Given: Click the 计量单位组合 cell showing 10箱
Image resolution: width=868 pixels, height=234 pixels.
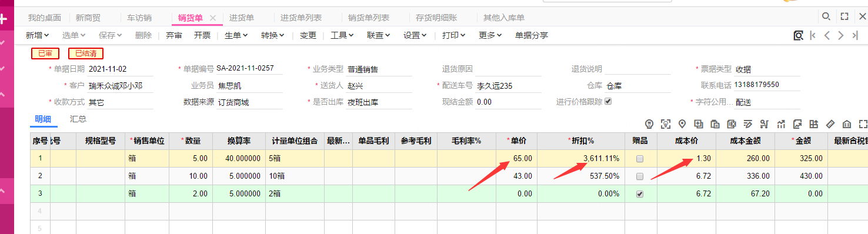Looking at the screenshot, I should coord(295,176).
